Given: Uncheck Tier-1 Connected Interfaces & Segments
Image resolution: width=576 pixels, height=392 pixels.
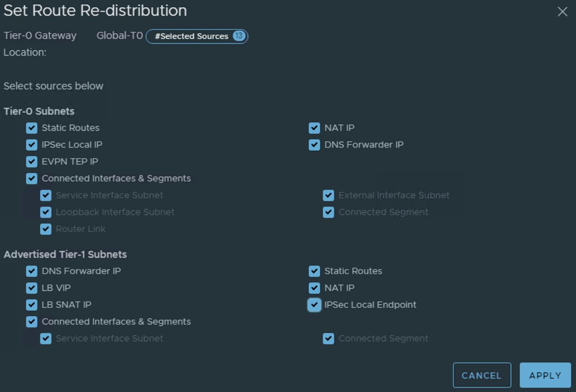Looking at the screenshot, I should 32,322.
